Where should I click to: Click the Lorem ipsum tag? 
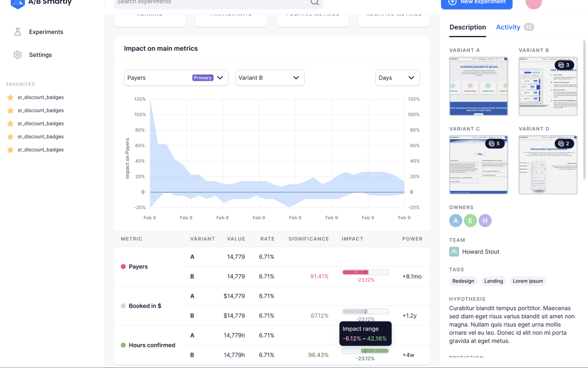click(x=528, y=281)
